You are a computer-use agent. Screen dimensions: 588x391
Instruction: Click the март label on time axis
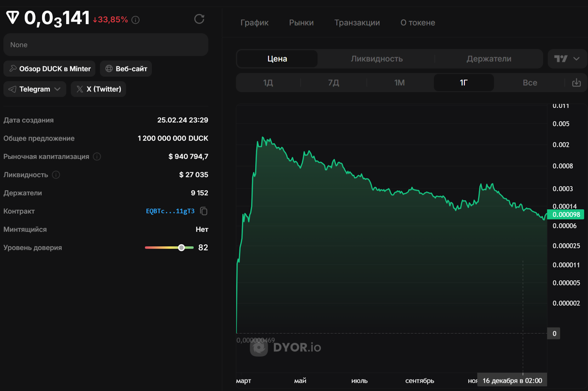click(243, 381)
